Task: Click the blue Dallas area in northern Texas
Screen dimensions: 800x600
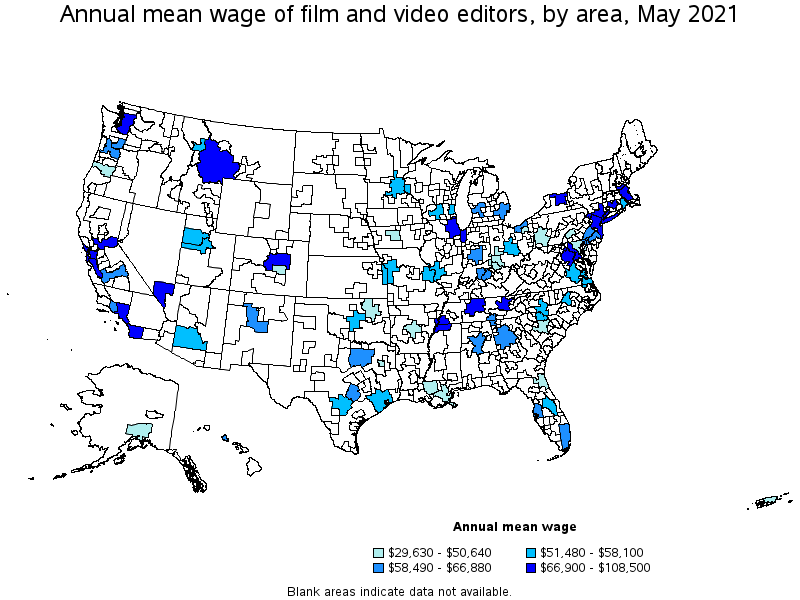Action: pos(362,357)
